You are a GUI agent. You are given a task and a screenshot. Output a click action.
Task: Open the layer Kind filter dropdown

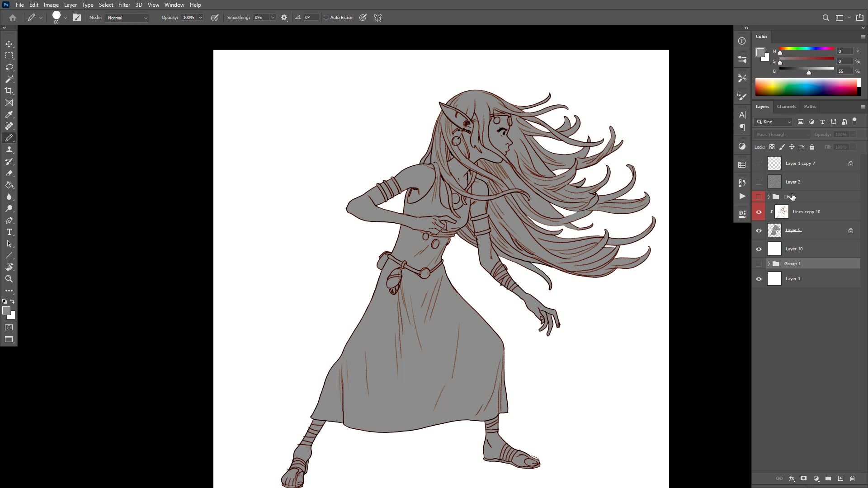tap(773, 122)
